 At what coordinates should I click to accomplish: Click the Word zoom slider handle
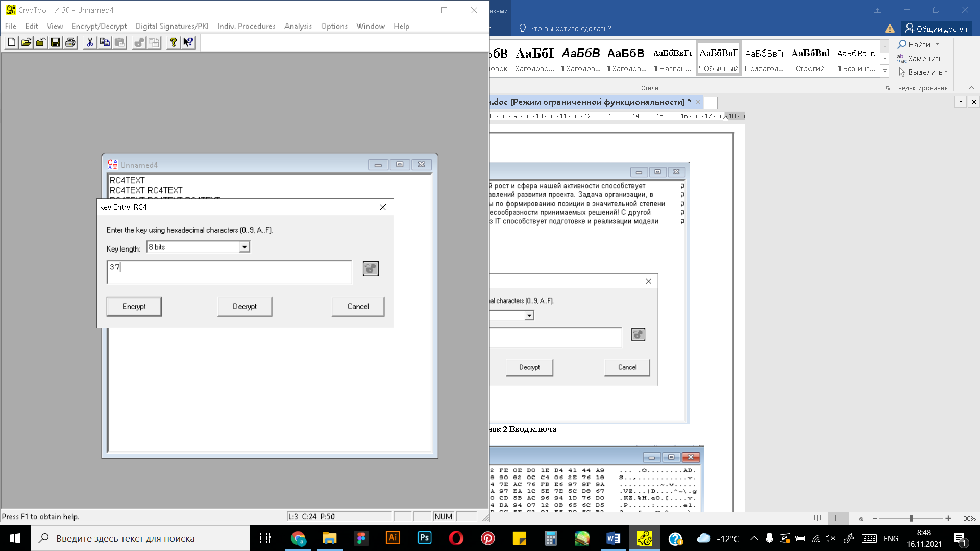tap(911, 518)
